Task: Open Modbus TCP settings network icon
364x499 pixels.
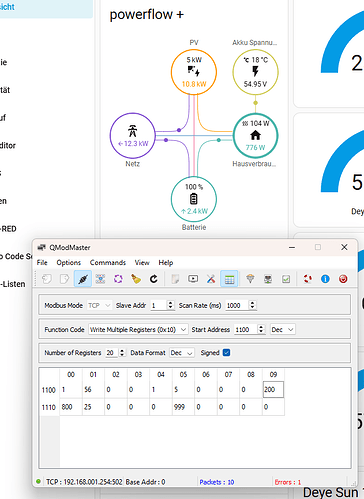Action: coord(268,279)
